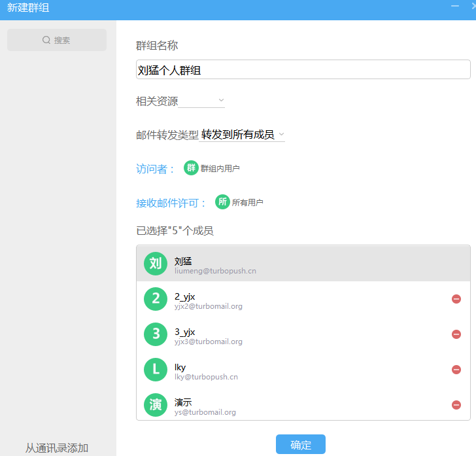Click 刘猛's green avatar icon

tap(156, 264)
